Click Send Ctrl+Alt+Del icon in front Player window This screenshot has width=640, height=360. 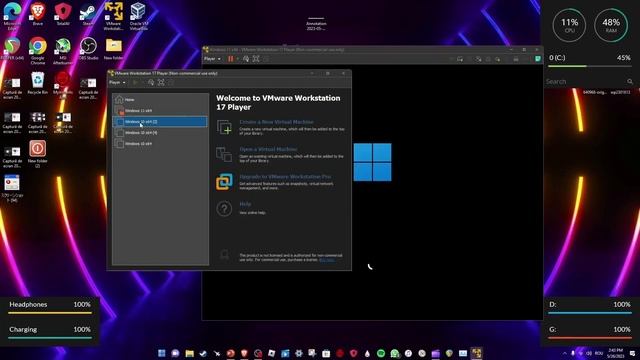(151, 82)
